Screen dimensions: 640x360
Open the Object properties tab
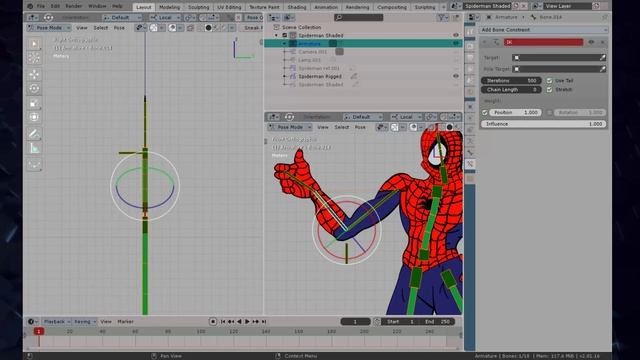tap(470, 107)
